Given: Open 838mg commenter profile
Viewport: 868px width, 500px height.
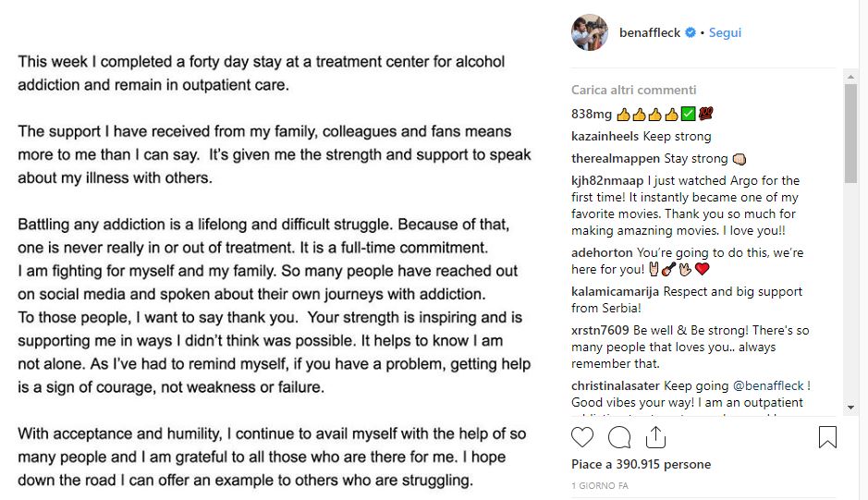Looking at the screenshot, I should coord(592,115).
